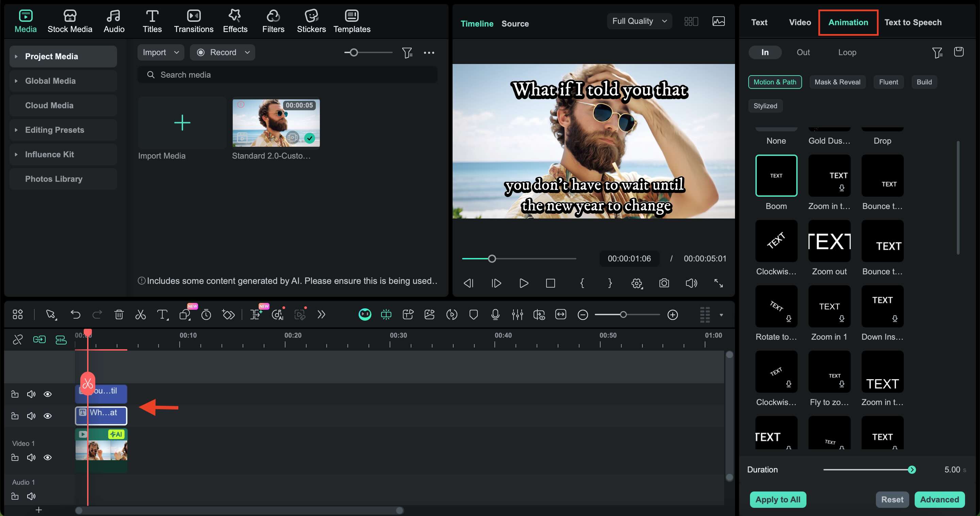
Task: Expand the Editing Presets section
Action: 54,130
